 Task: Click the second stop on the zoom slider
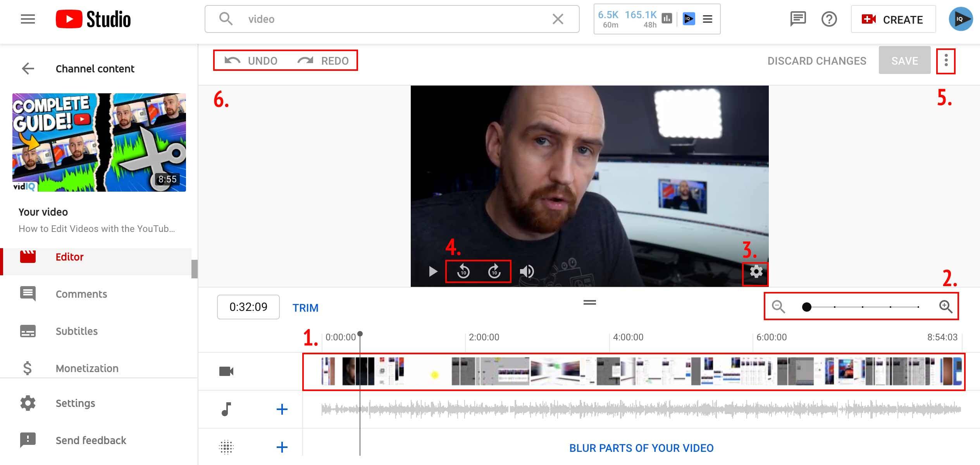[835, 307]
